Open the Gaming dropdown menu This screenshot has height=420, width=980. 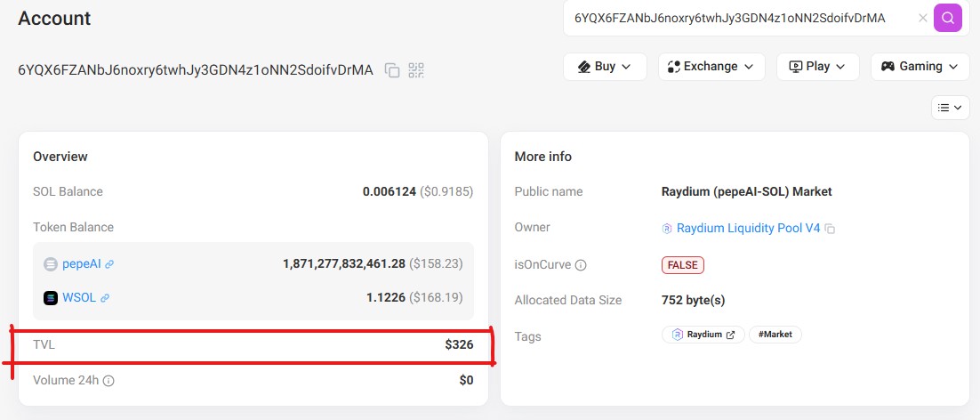click(920, 66)
